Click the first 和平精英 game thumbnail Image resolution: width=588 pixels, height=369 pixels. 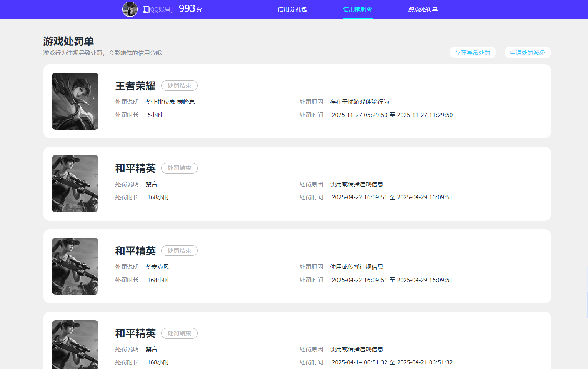click(x=75, y=184)
